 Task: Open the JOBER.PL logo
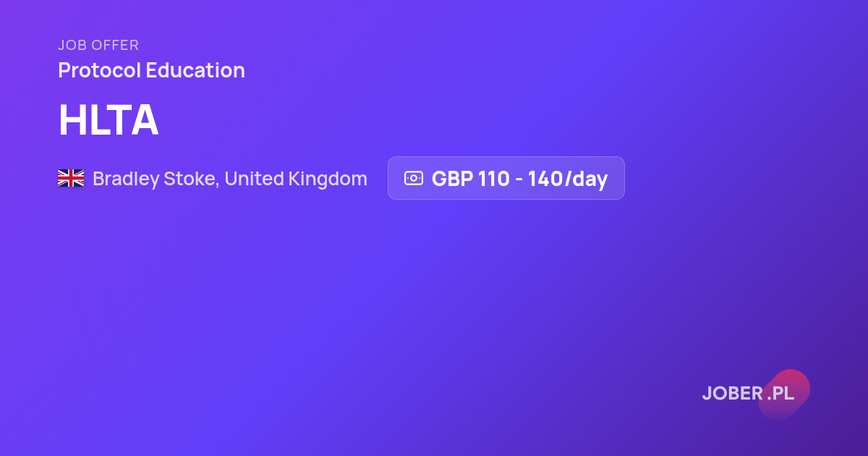tap(749, 394)
